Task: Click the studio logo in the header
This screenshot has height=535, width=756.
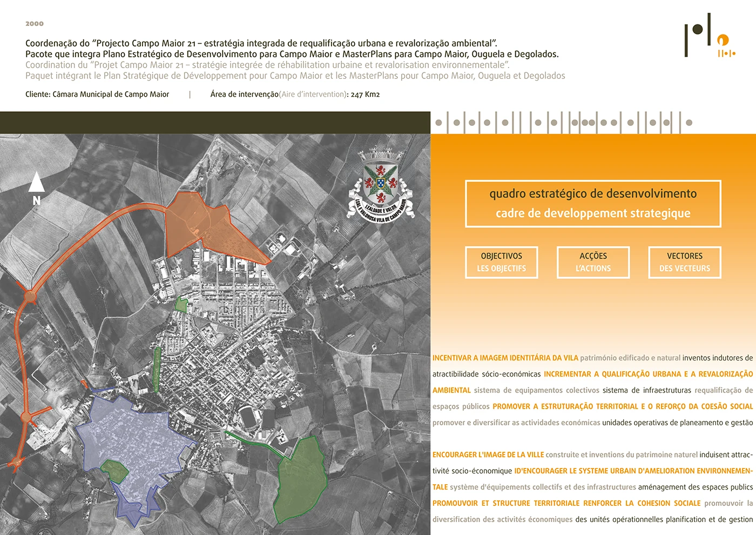Action: [x=710, y=36]
